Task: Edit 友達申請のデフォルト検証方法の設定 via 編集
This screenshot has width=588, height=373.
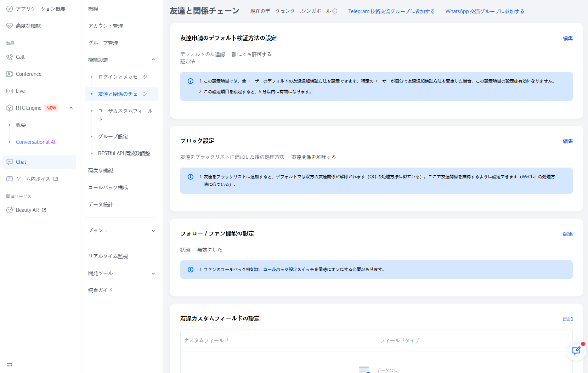Action: tap(568, 38)
